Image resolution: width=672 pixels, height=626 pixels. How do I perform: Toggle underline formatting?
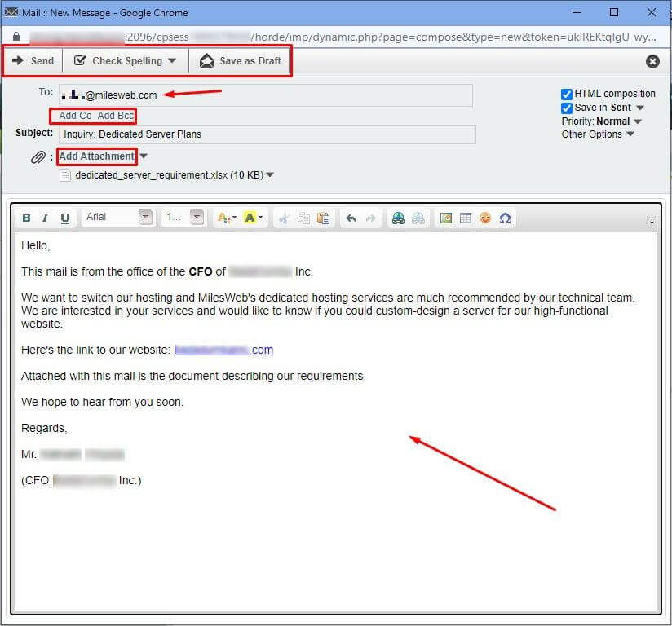(x=65, y=218)
